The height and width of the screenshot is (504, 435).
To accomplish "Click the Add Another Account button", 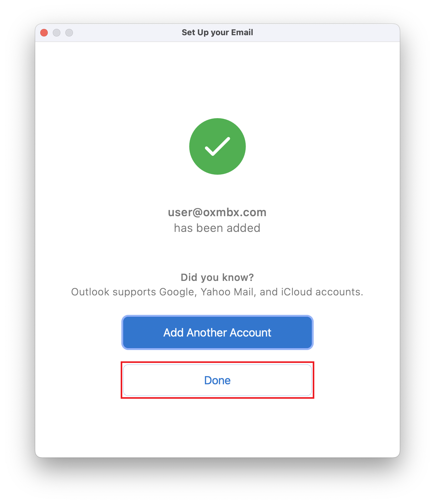I will coord(217,332).
